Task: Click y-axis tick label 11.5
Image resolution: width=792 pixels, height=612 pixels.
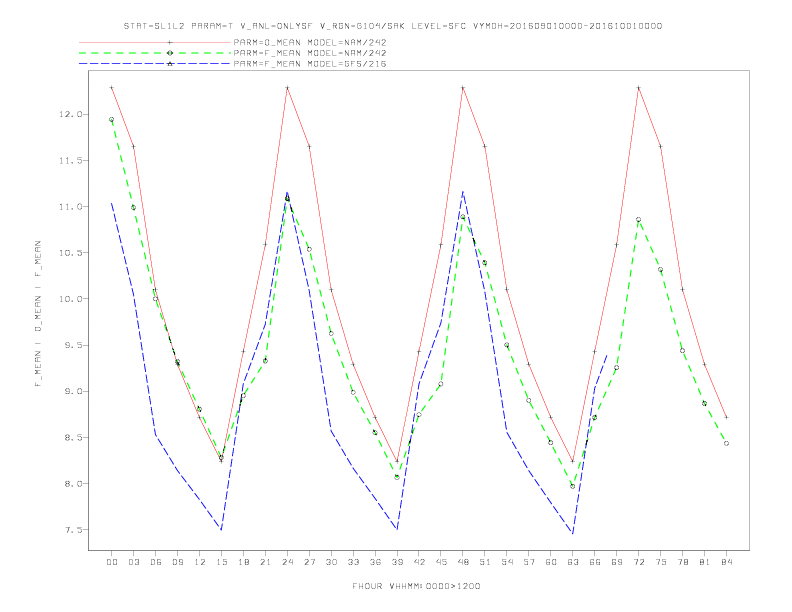Action: pyautogui.click(x=70, y=161)
